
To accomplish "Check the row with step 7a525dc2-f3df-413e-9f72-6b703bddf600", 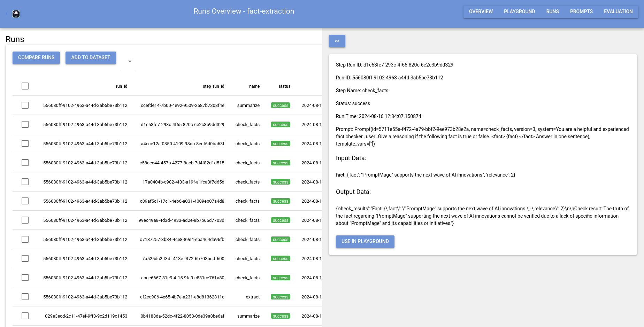I will click(25, 258).
